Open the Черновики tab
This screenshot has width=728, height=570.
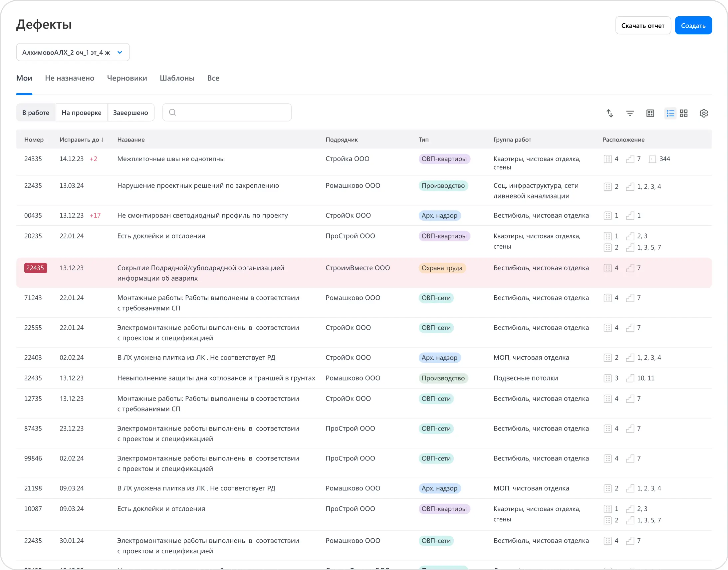[127, 78]
